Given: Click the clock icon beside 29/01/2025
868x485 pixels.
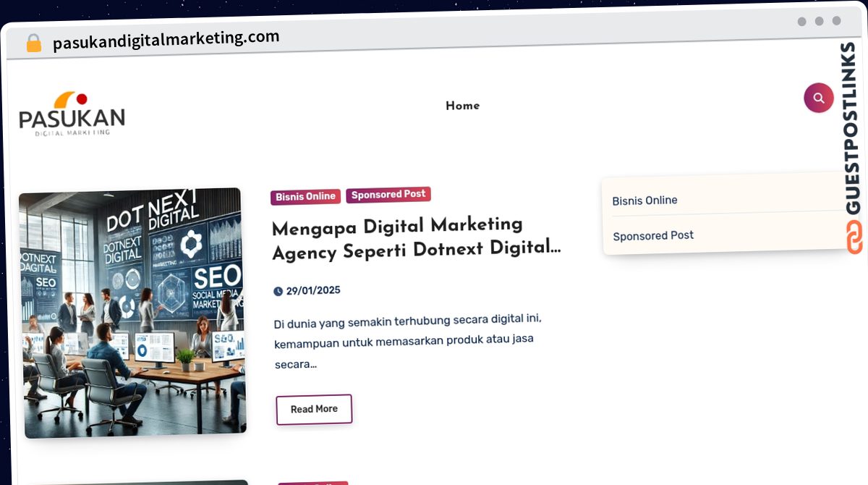Looking at the screenshot, I should pyautogui.click(x=278, y=291).
